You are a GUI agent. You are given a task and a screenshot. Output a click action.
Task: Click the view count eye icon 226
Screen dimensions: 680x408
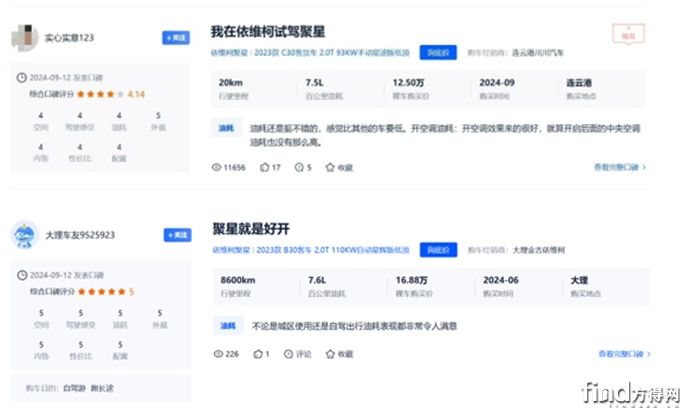tap(218, 354)
